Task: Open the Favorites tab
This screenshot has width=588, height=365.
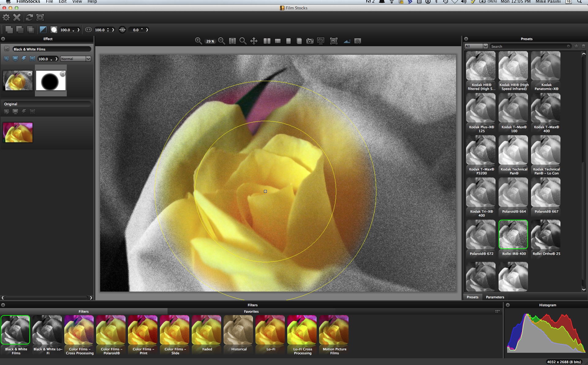Action: (251, 311)
